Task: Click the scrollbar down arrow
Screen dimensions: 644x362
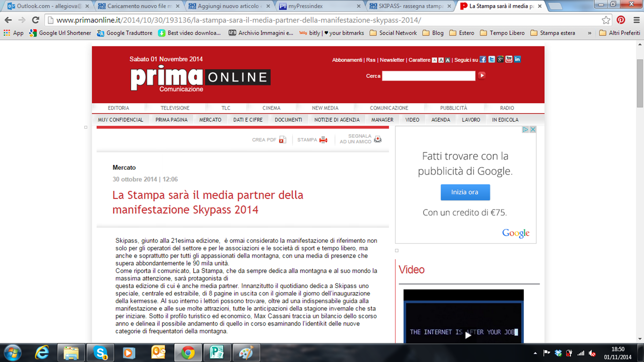Action: tap(640, 339)
